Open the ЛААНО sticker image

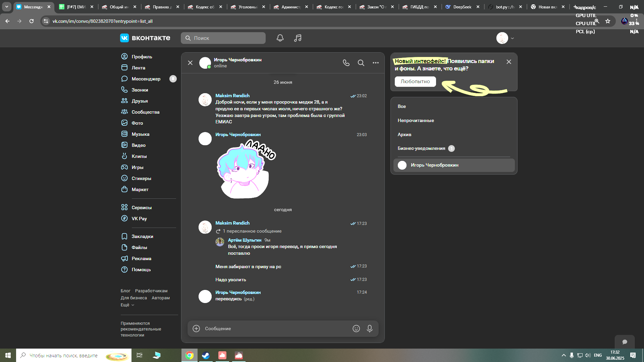(246, 170)
